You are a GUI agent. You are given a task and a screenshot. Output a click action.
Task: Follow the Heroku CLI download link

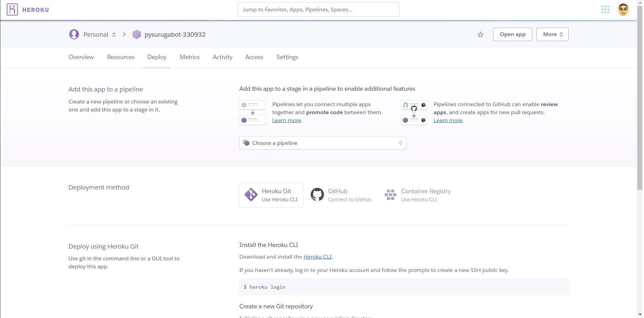[x=317, y=257]
